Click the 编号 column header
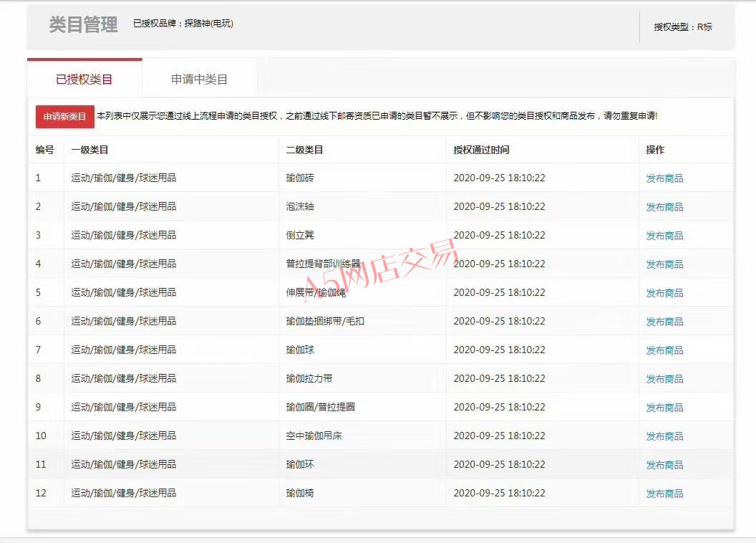 coord(44,150)
